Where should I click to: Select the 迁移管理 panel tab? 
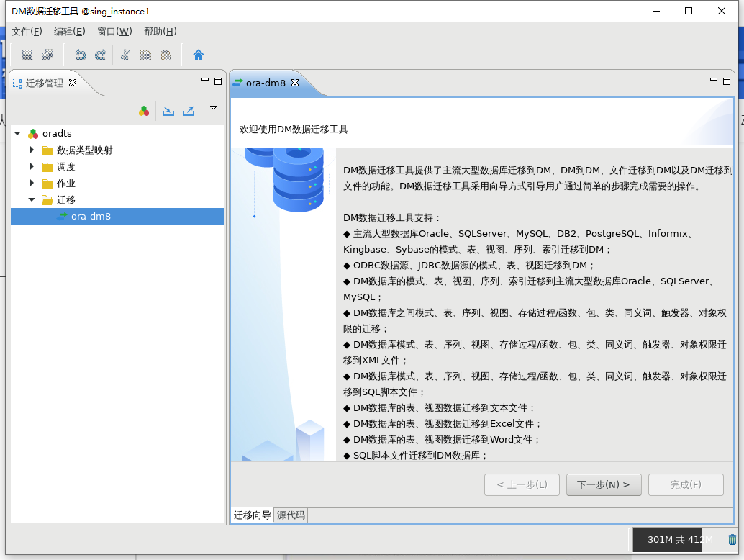tap(45, 83)
